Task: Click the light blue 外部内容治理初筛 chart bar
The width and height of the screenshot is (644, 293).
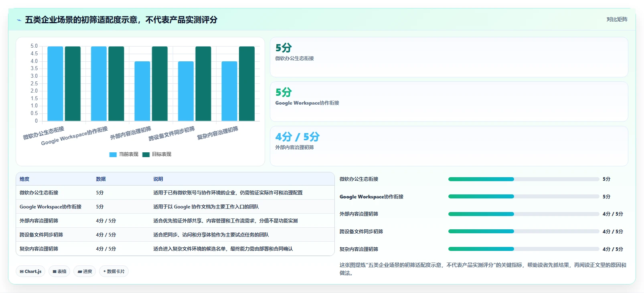Action: click(142, 91)
